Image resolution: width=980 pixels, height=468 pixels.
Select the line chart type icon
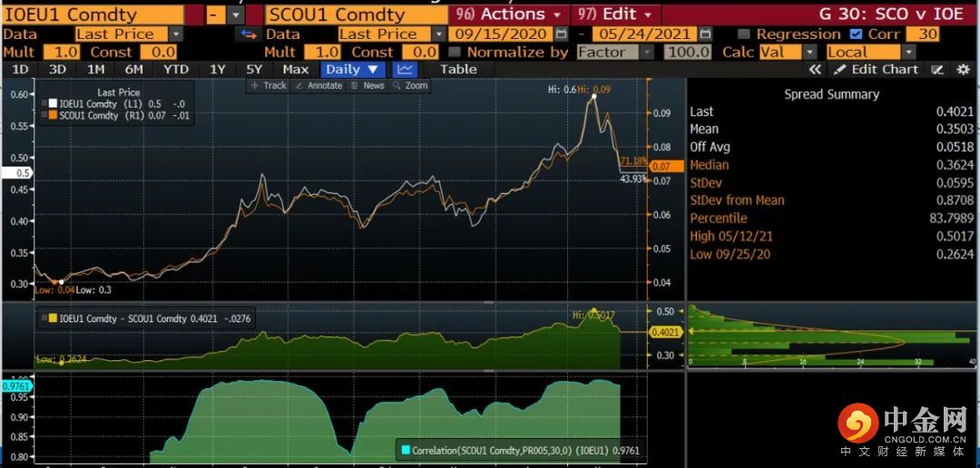pyautogui.click(x=406, y=69)
